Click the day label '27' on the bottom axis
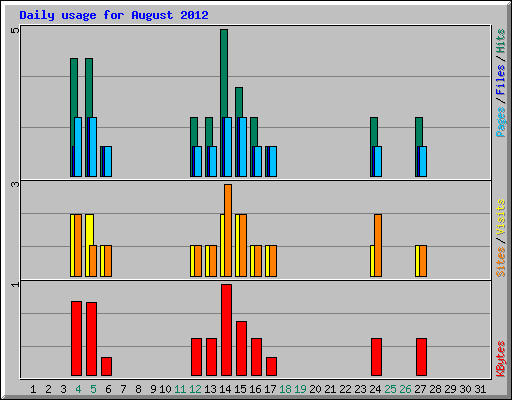 click(x=420, y=389)
